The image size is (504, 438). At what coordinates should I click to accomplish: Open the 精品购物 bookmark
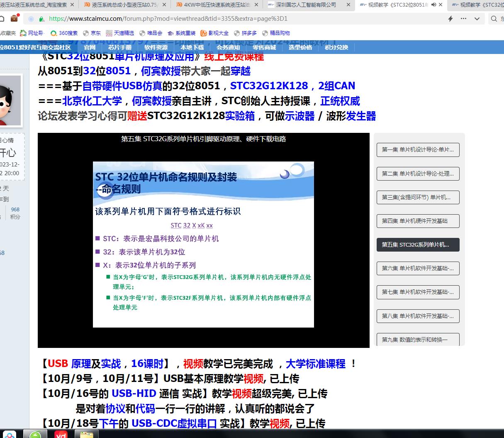coord(276,33)
